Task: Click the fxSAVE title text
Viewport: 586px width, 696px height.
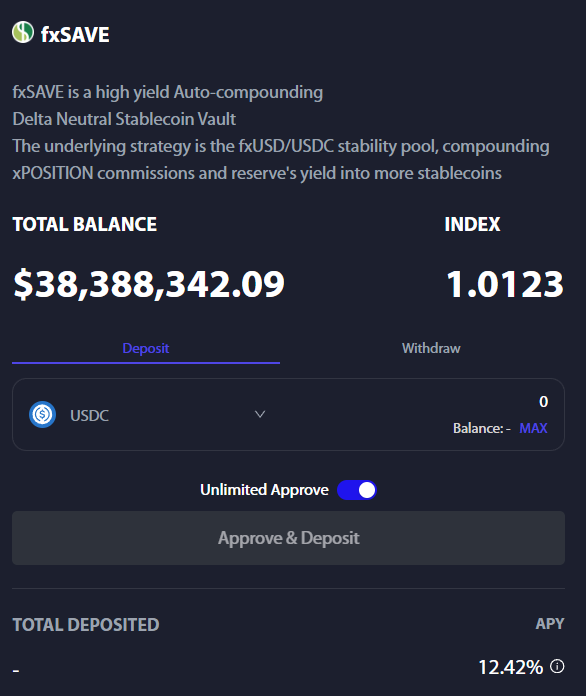Action: tap(75, 35)
